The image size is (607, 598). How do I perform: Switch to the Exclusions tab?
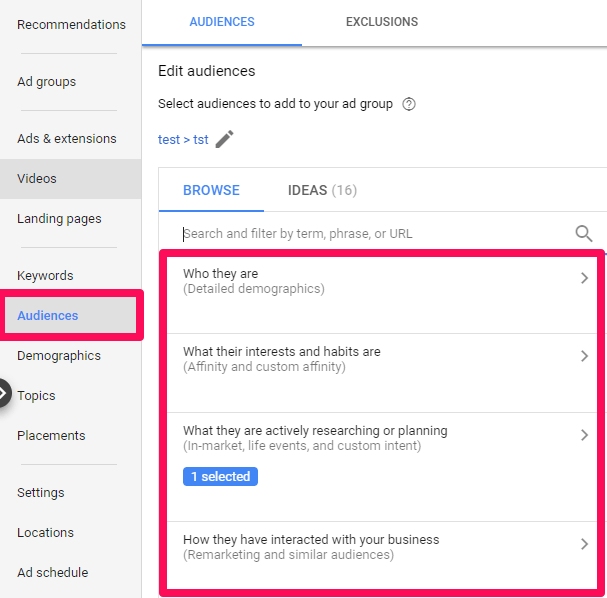click(x=382, y=22)
